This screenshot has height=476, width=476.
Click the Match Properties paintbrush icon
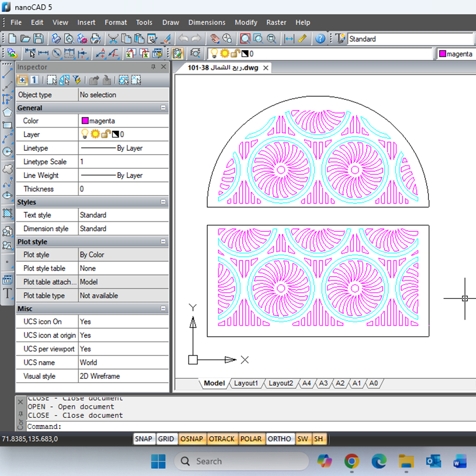coord(166,39)
